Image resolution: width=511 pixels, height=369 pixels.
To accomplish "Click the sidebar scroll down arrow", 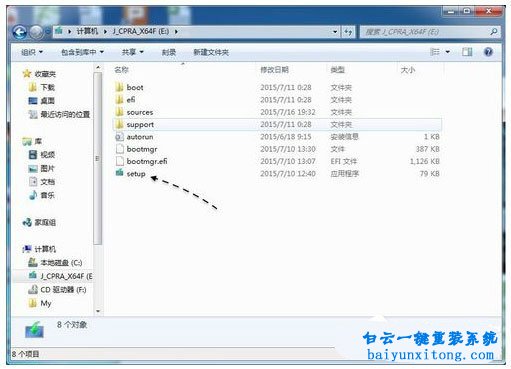I will point(98,311).
